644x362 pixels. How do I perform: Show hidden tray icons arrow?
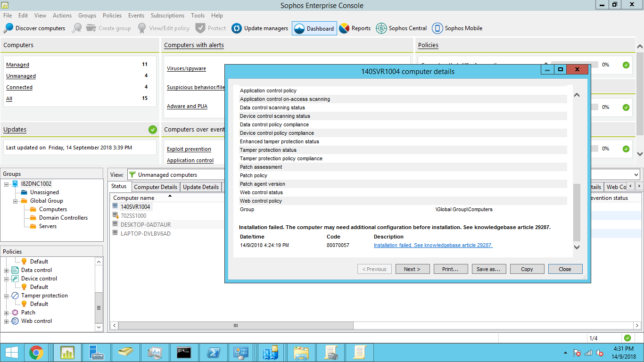[565, 353]
